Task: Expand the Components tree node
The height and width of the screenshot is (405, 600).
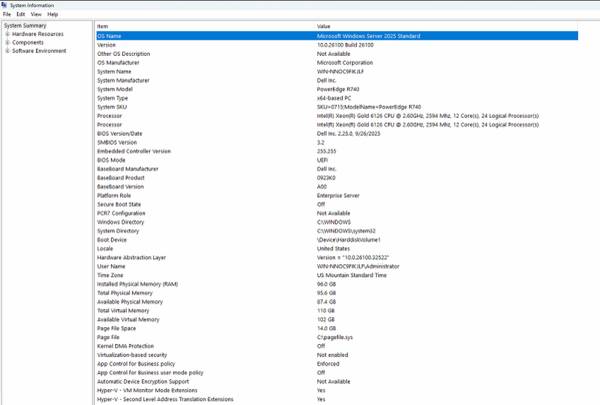Action: click(x=7, y=43)
